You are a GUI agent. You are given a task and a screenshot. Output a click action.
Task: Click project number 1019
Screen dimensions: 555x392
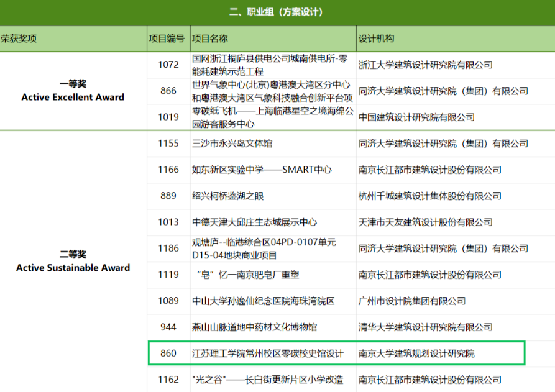(168, 117)
